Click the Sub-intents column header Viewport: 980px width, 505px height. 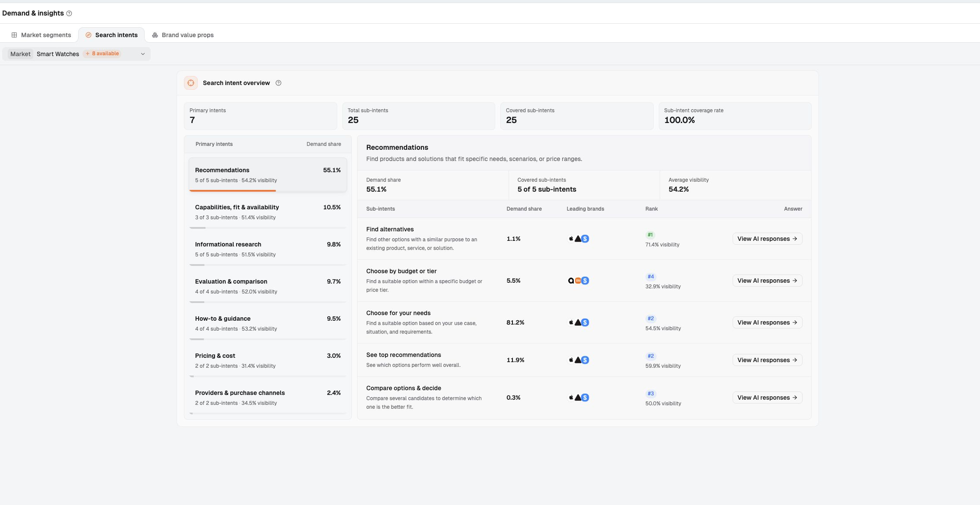click(x=380, y=209)
